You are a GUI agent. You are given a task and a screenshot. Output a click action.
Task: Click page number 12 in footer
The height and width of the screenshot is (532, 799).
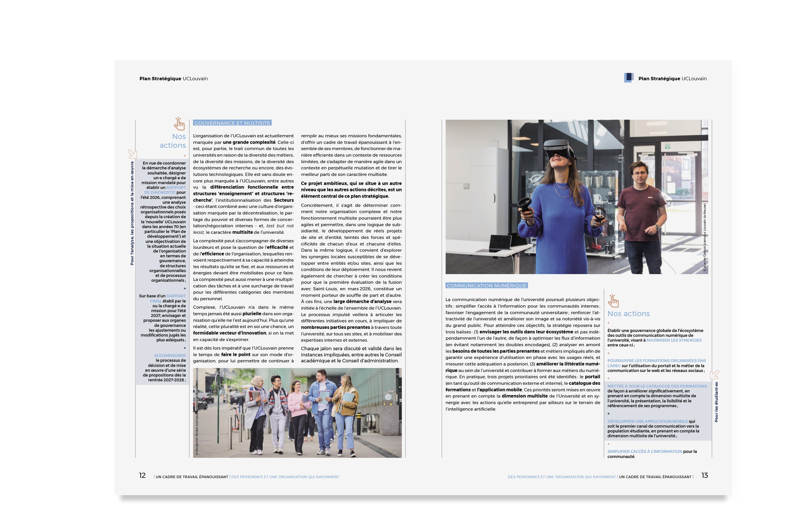coord(142,476)
